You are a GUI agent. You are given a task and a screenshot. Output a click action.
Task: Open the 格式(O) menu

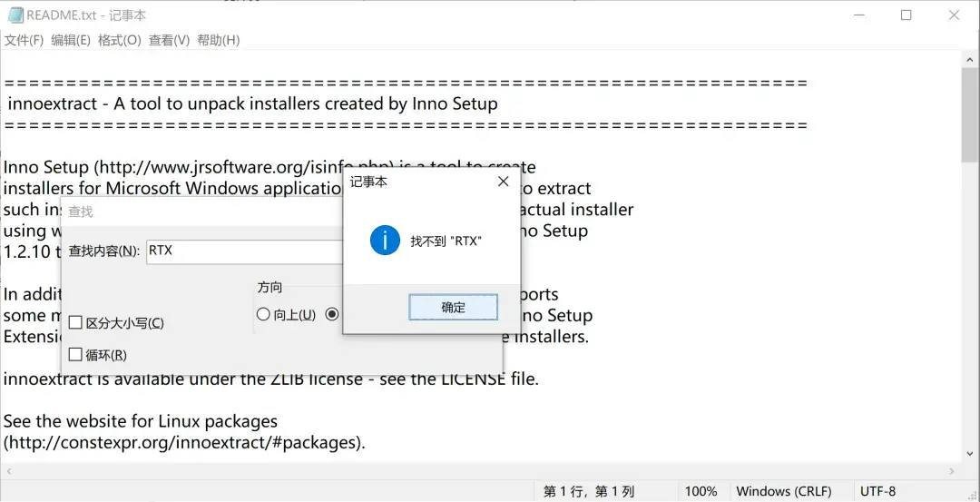(120, 40)
